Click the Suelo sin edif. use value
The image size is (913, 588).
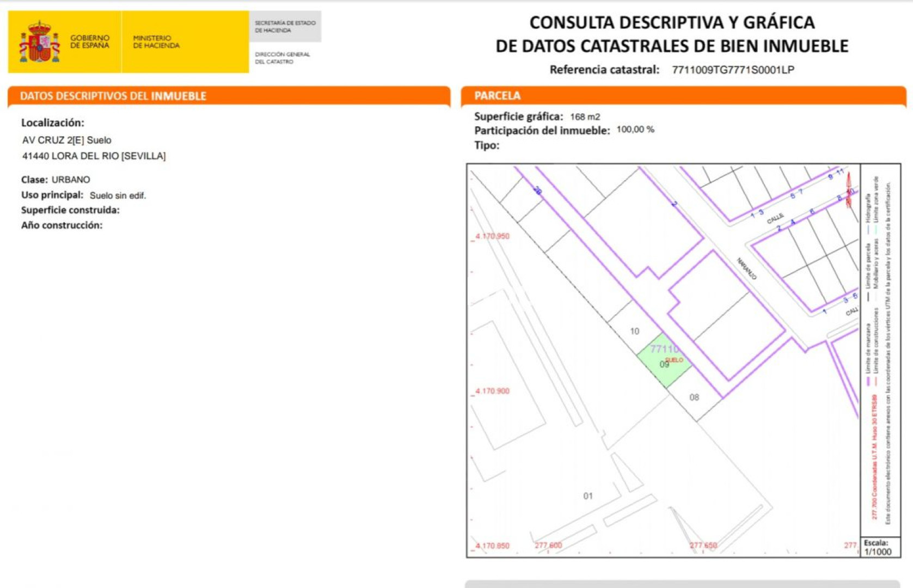tap(118, 195)
